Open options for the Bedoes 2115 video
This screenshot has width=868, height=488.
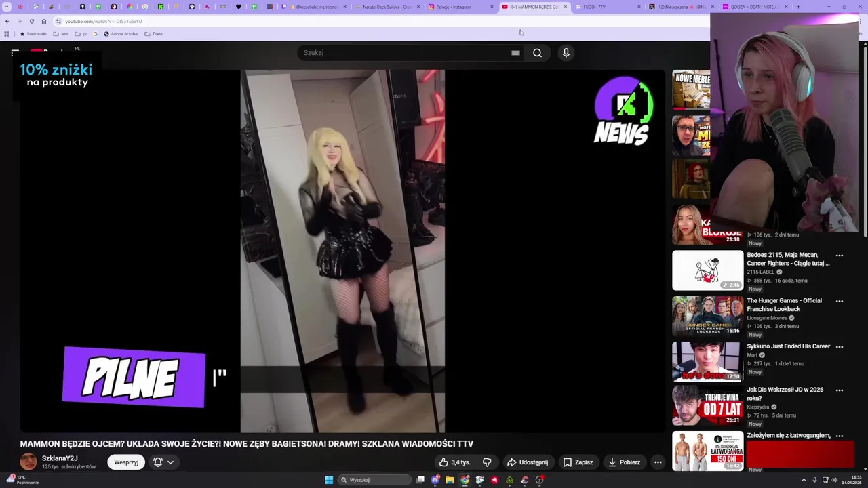pyautogui.click(x=840, y=256)
